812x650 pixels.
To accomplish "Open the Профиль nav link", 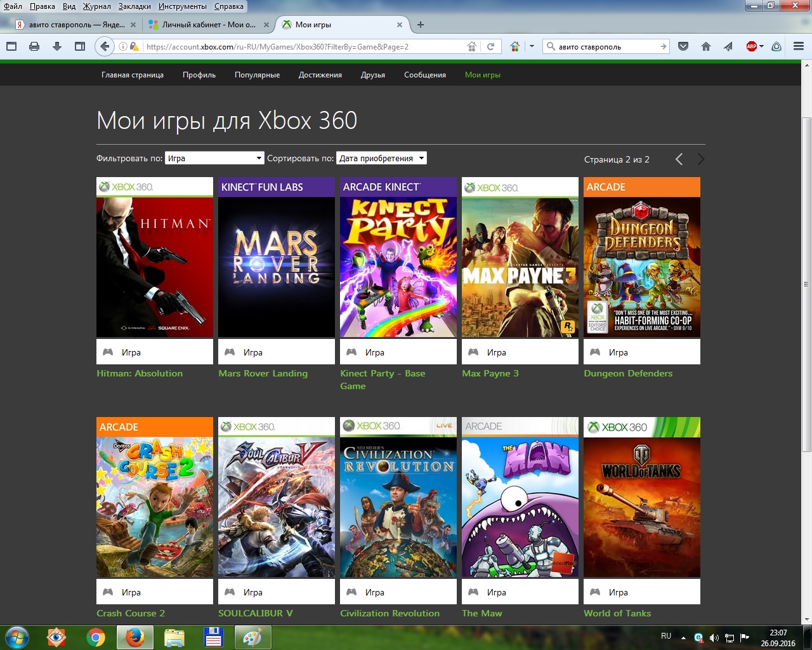I will (x=199, y=75).
